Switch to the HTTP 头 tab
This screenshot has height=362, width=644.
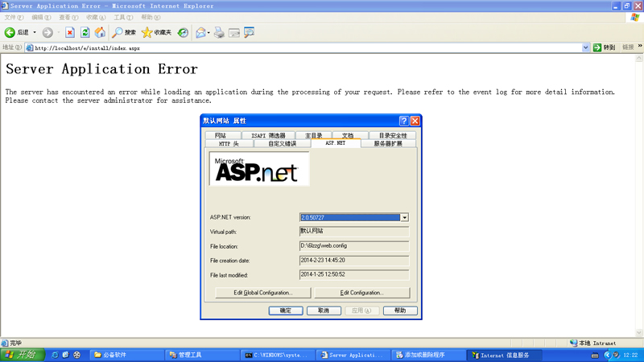pyautogui.click(x=229, y=143)
